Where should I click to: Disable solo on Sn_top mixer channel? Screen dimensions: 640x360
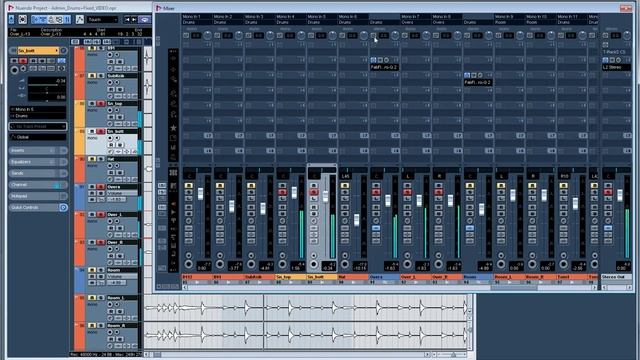(x=282, y=192)
